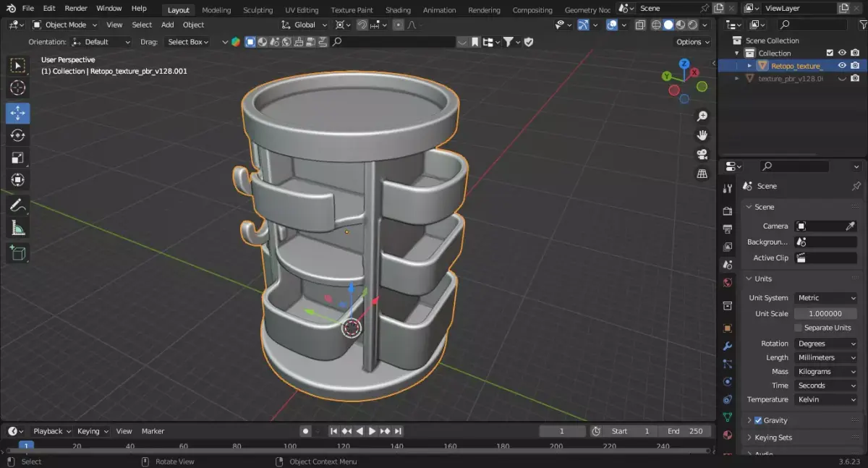Screen dimensions: 868x468
Task: Open the View Layer properties tab
Action: 728,247
